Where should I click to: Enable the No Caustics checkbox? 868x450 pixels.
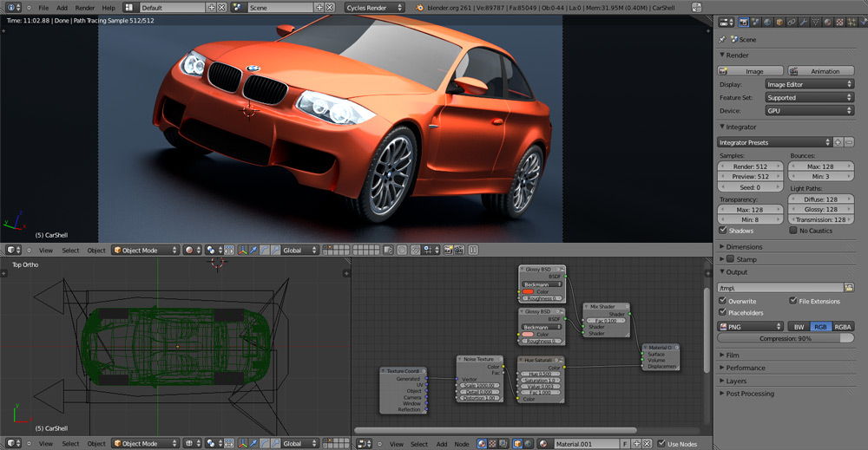pos(793,231)
